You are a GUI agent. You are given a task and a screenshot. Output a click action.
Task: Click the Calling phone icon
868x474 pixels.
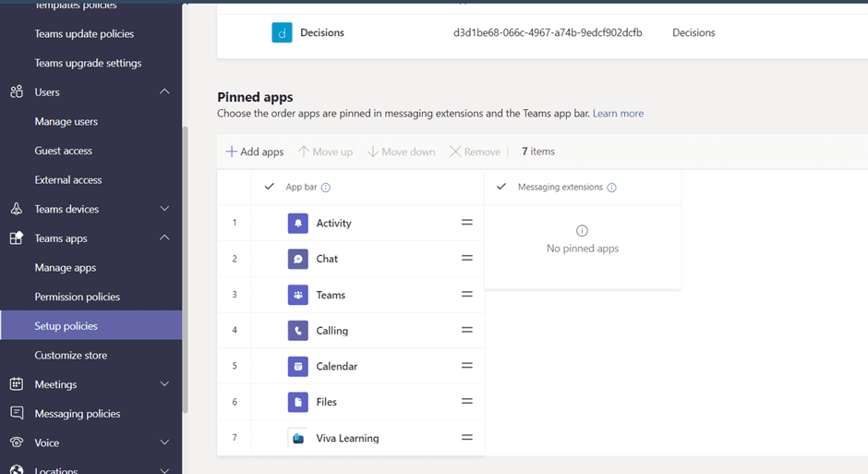(298, 331)
